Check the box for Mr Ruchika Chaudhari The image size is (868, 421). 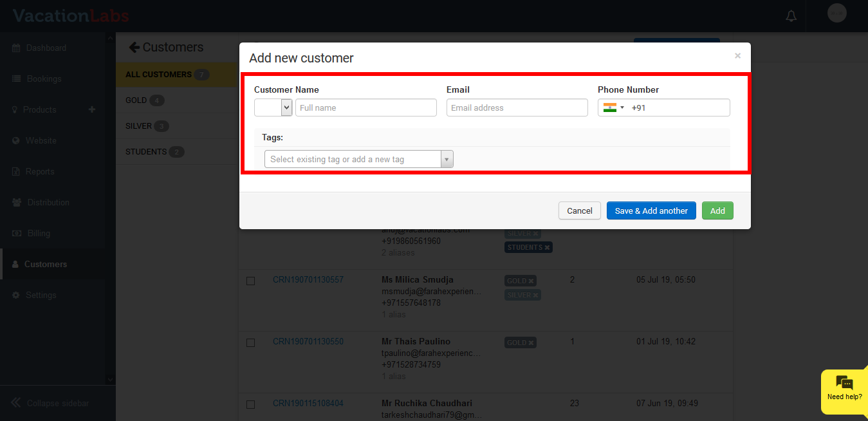tap(251, 404)
